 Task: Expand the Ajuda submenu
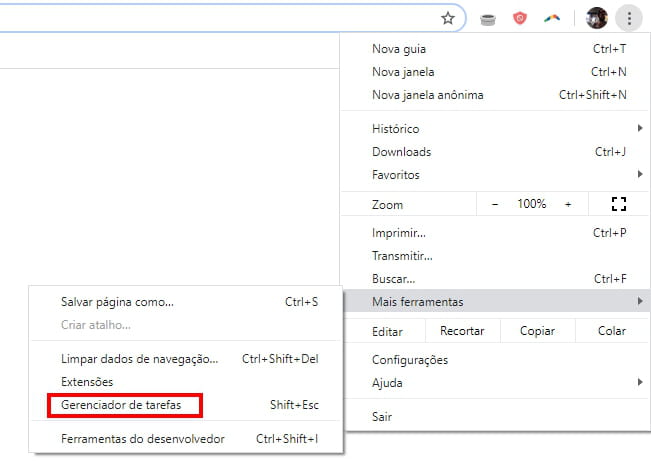coord(496,383)
